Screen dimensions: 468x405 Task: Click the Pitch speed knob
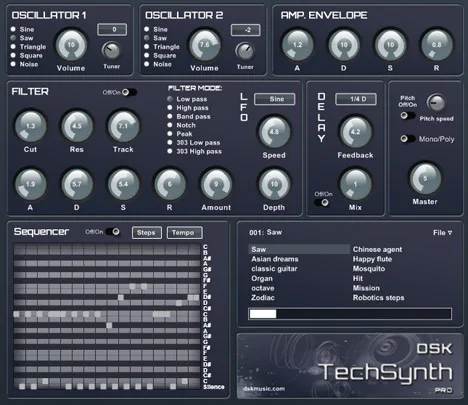(x=436, y=103)
